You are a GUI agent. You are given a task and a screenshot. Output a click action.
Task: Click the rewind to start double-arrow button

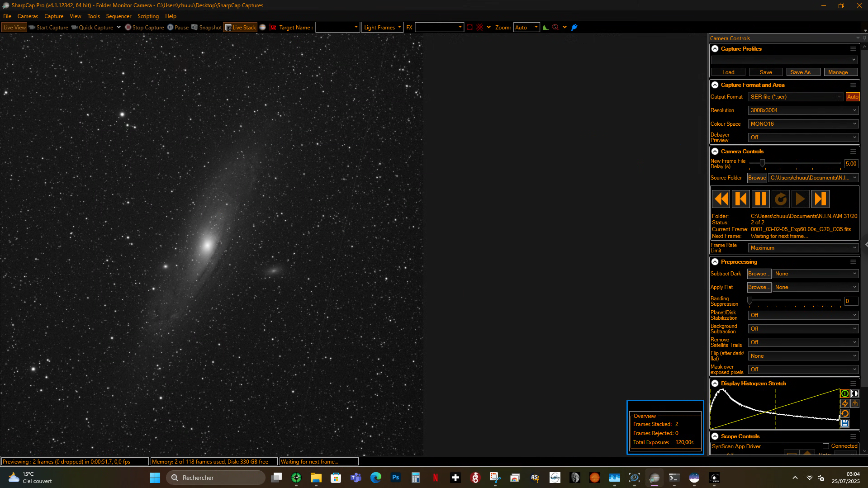[721, 199]
